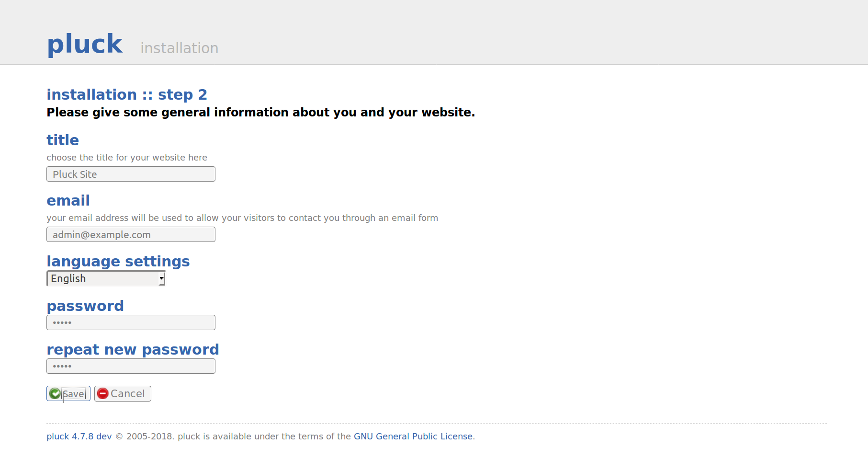Open the GNU General Public License link
This screenshot has width=868, height=460.
(x=413, y=437)
